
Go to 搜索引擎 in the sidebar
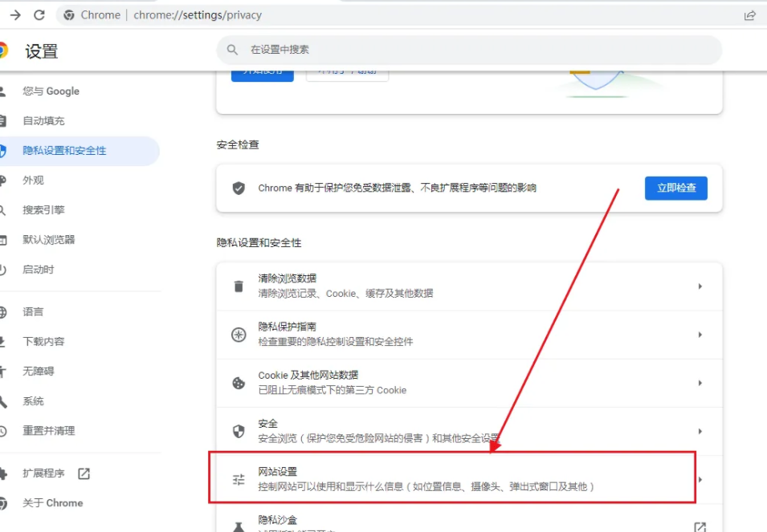[43, 210]
